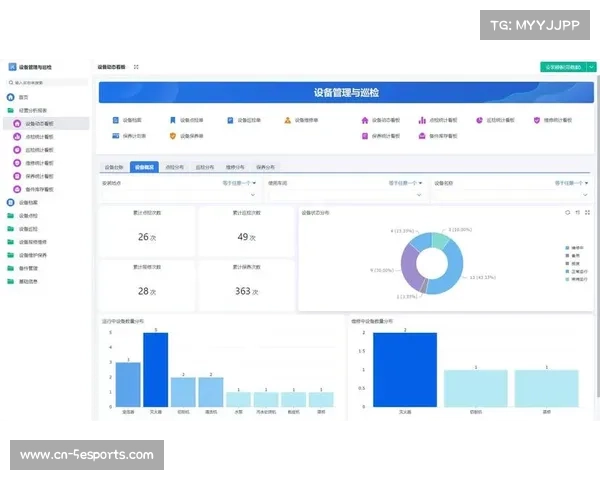Viewport: 600px width, 480px height.
Task: Click the 保养计划表 icon
Action: pyautogui.click(x=115, y=135)
